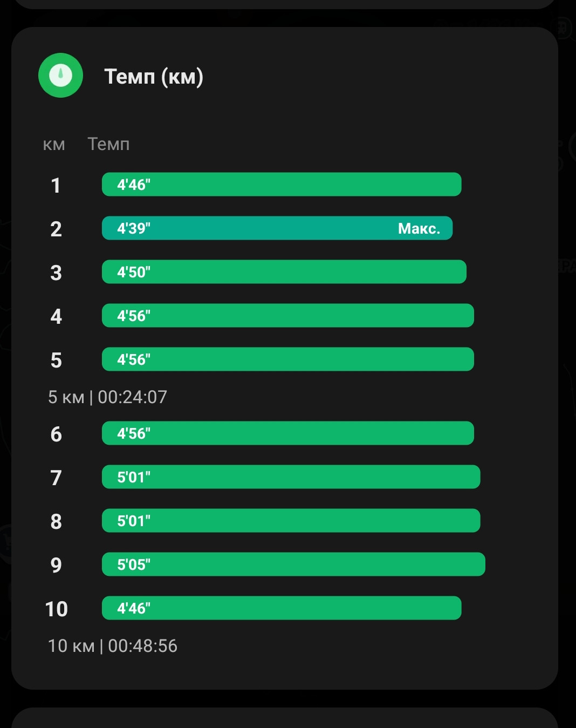Image resolution: width=576 pixels, height=728 pixels.
Task: Tap the kilometer 4 pace bar
Action: coord(288,316)
